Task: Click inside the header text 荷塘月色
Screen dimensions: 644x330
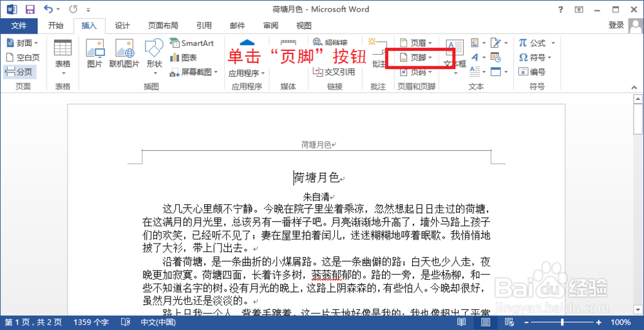Action: 316,144
